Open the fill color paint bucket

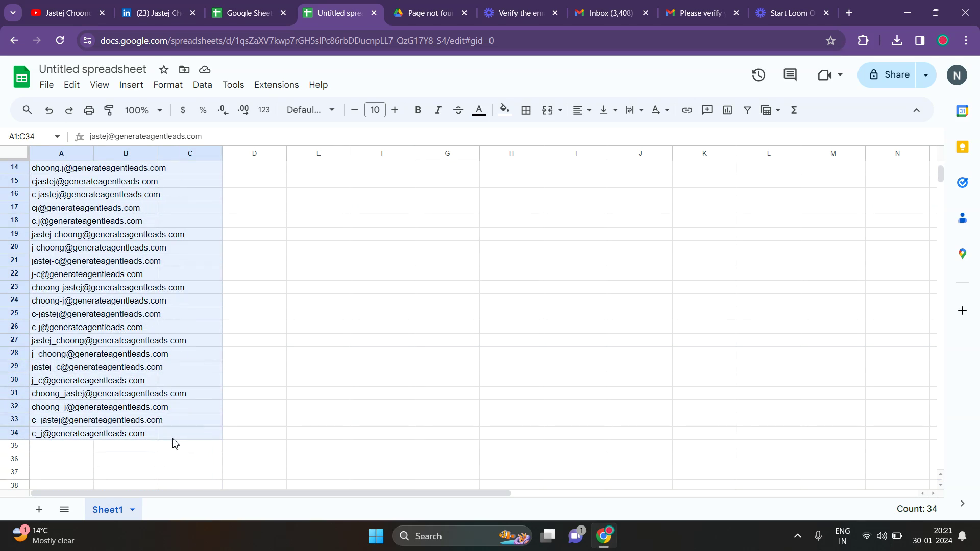pos(504,110)
